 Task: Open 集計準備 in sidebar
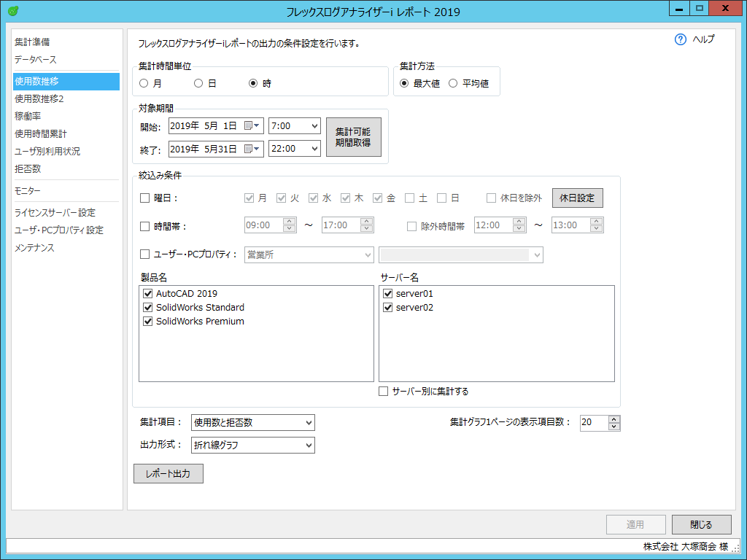coord(32,42)
